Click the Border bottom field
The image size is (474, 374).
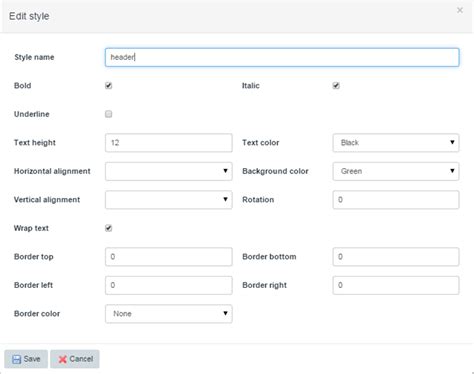click(396, 257)
